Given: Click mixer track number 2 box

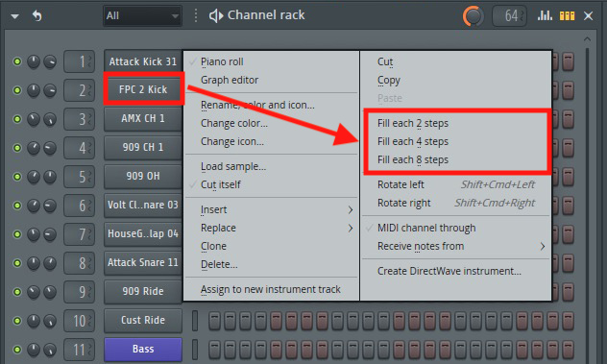Looking at the screenshot, I should (79, 90).
